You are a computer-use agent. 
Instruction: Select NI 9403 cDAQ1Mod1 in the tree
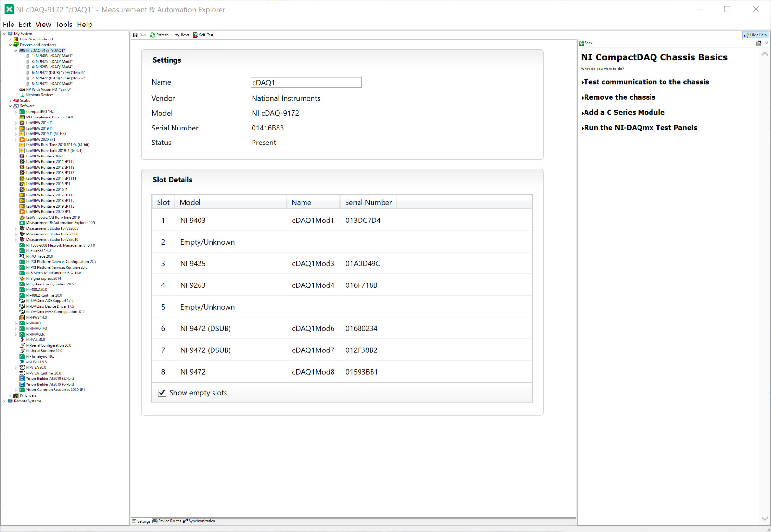pyautogui.click(x=55, y=56)
